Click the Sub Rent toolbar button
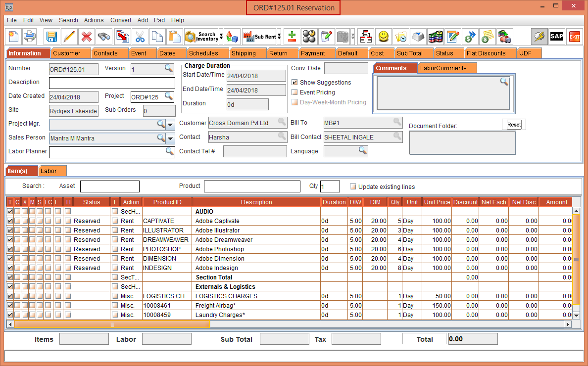 [x=259, y=37]
